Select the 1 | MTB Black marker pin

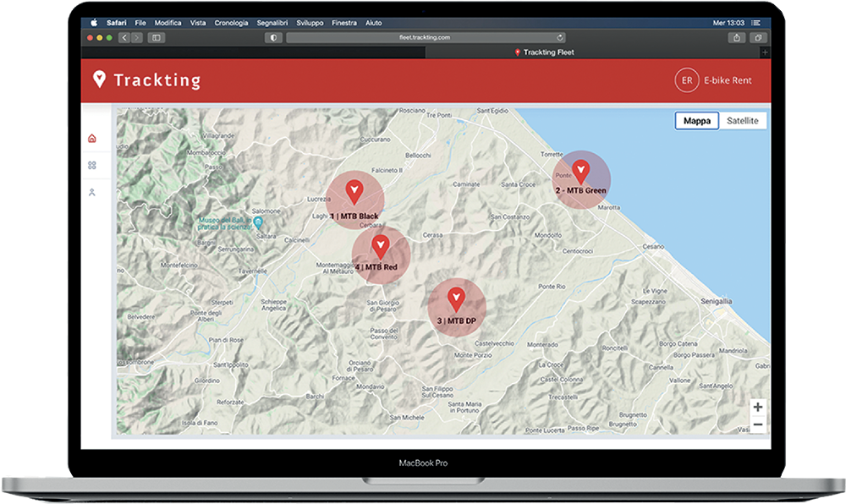point(354,192)
